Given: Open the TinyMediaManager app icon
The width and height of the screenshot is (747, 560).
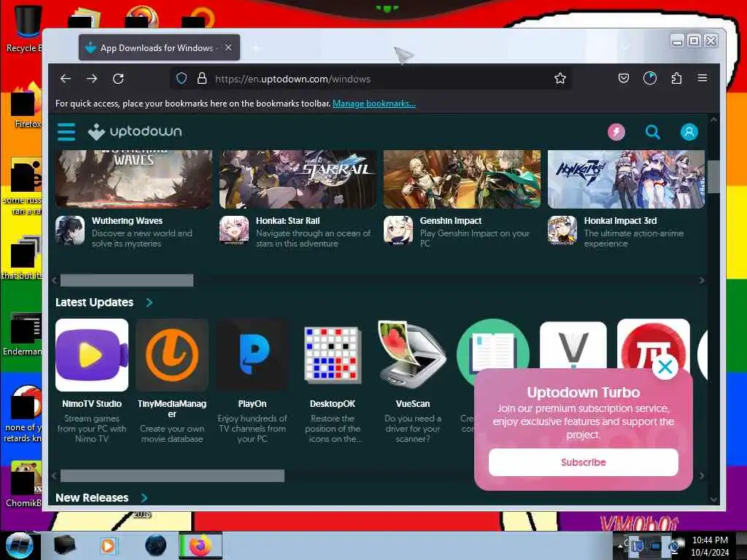Looking at the screenshot, I should click(172, 355).
